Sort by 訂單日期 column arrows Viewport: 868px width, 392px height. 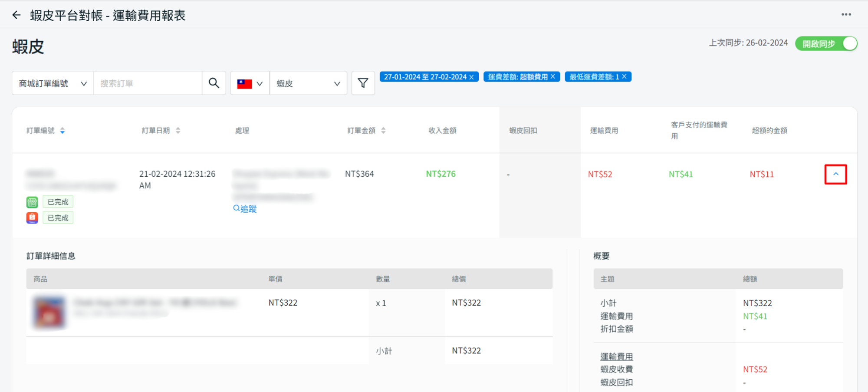tap(178, 131)
